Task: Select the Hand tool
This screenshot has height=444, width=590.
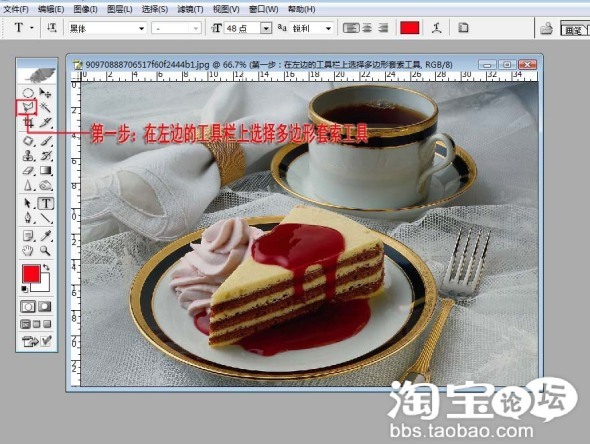Action: click(x=28, y=251)
